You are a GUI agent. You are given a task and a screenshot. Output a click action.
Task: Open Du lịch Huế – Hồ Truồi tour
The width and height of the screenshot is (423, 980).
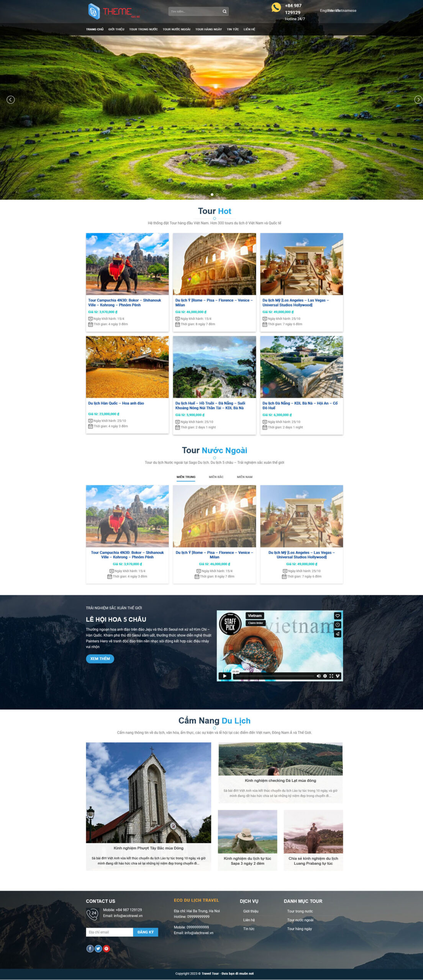point(210,405)
